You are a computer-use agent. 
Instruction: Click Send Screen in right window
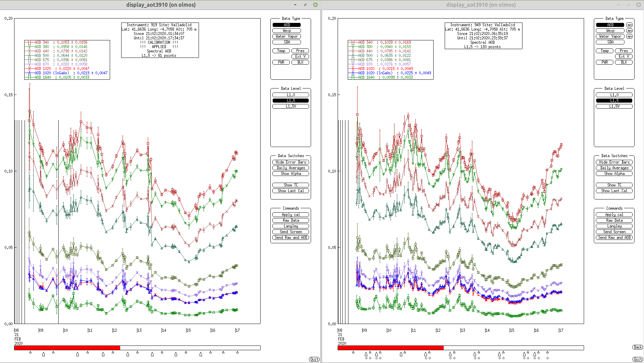tap(614, 232)
